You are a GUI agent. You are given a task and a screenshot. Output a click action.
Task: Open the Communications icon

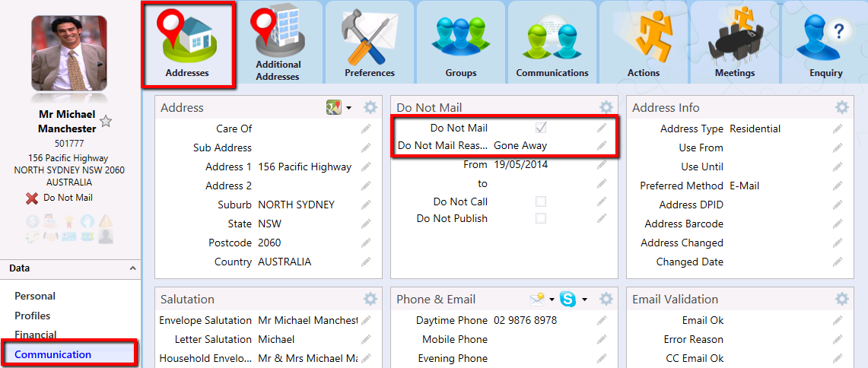(x=552, y=42)
